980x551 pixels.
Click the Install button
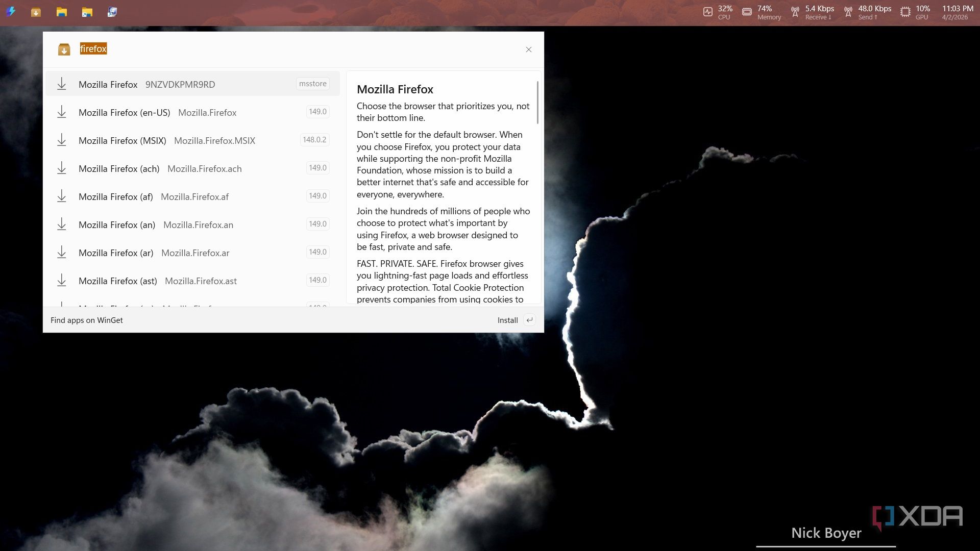(507, 320)
